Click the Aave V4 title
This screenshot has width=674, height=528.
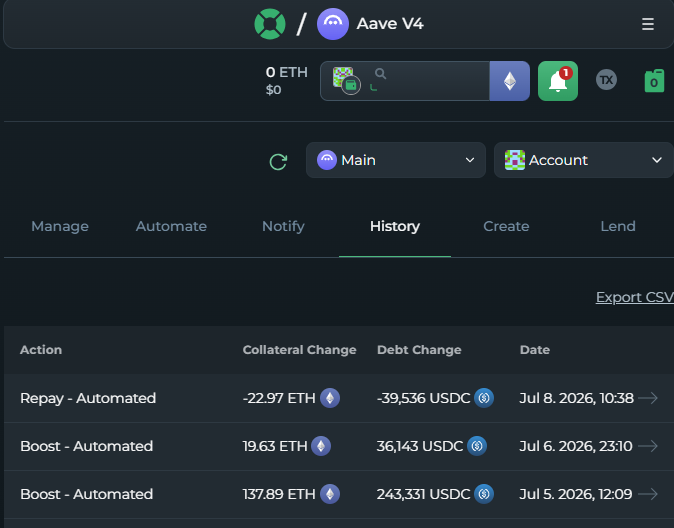point(390,24)
